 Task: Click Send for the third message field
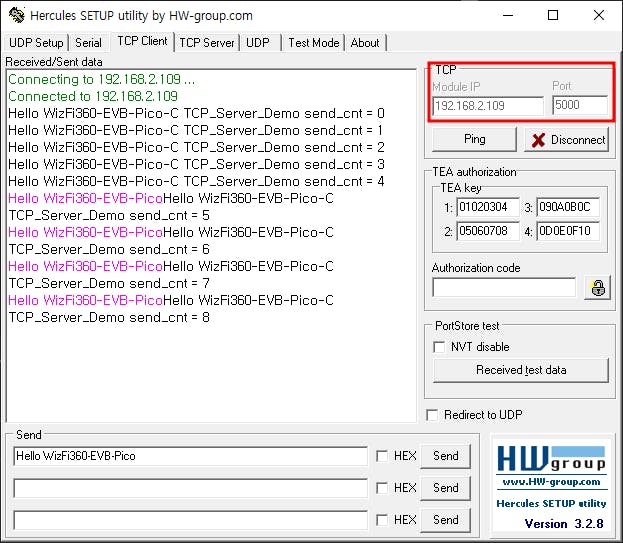[x=445, y=520]
